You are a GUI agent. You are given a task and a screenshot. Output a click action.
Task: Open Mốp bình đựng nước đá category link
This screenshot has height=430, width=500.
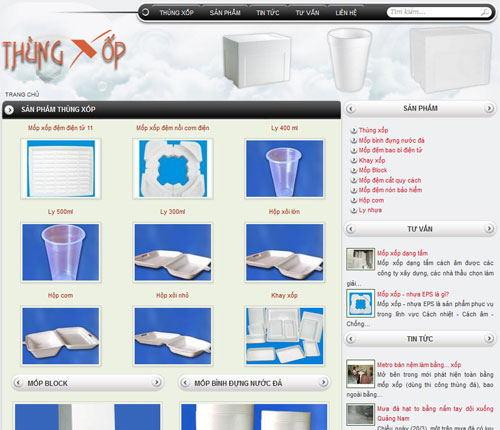pyautogui.click(x=391, y=140)
